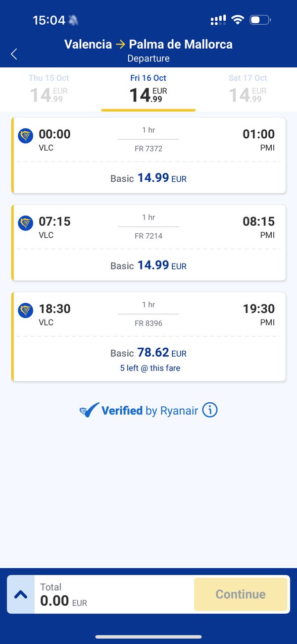The image size is (297, 644).
Task: Tap the Verified checkmark icon
Action: 90,410
